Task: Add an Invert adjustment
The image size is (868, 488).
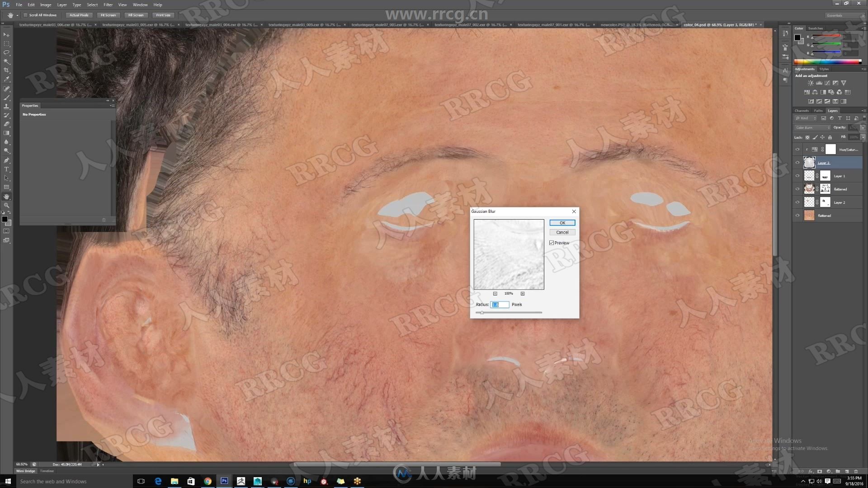Action: tap(811, 101)
